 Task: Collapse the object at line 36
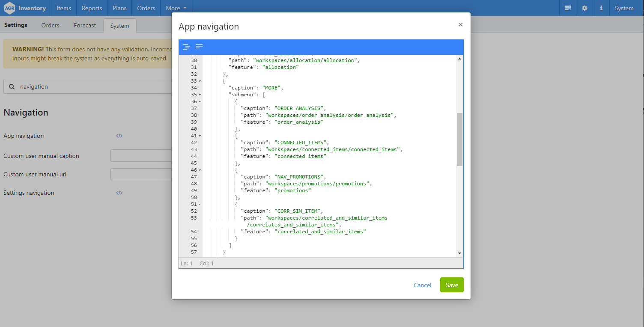200,101
